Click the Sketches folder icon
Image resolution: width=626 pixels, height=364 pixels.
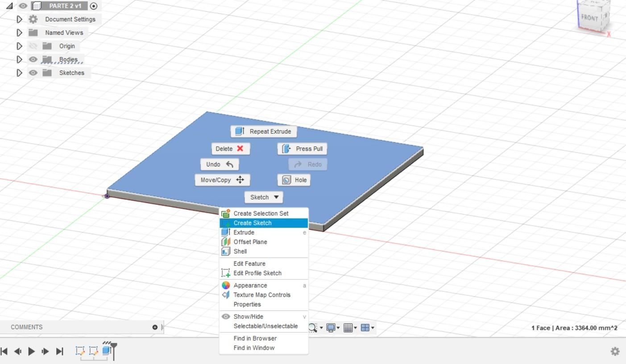coord(47,73)
